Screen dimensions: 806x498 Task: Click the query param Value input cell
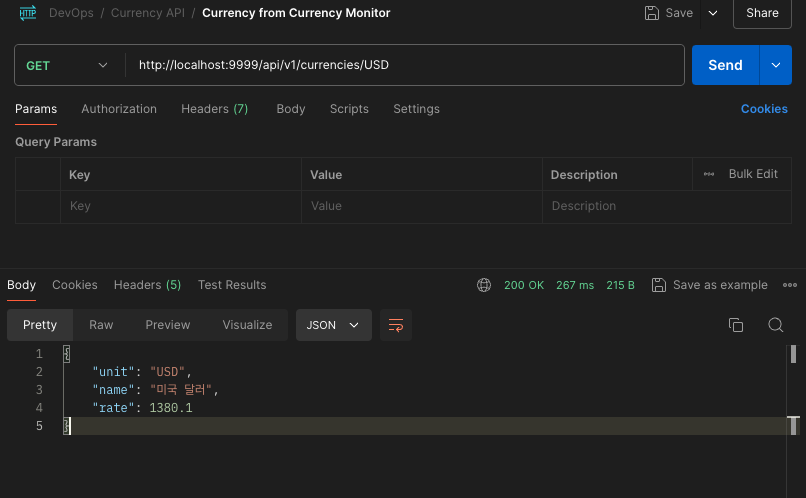[422, 206]
